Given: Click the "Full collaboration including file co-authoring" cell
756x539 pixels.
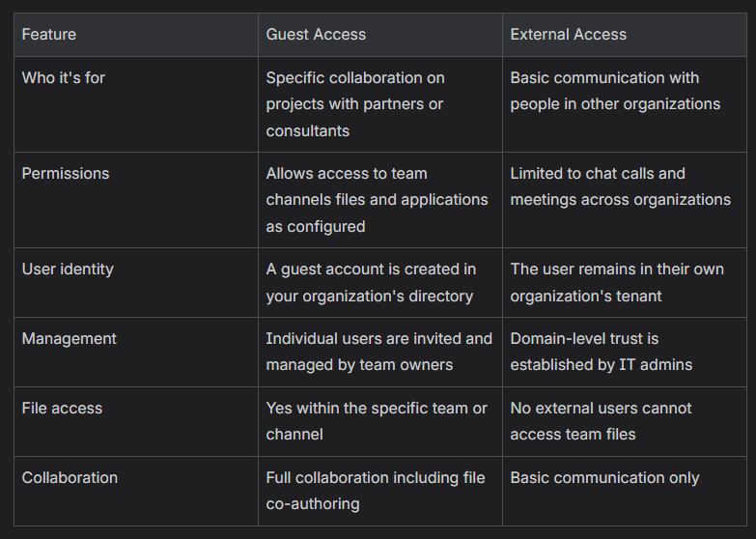Looking at the screenshot, I should pyautogui.click(x=375, y=491).
